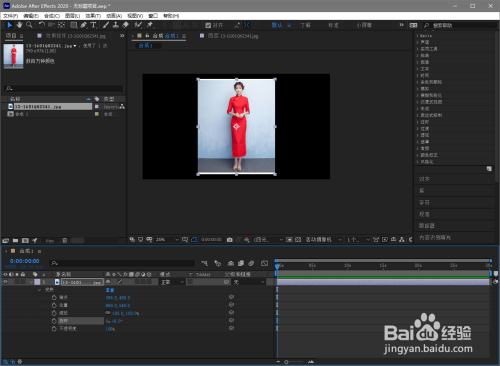The image size is (500, 366).
Task: Open the 文件(F) menu
Action: click(x=10, y=16)
